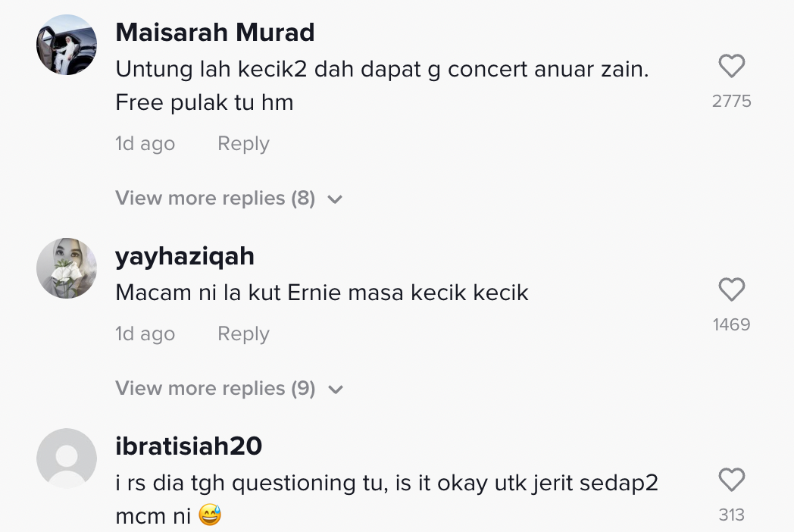Expand 9 more replies under yayhaziqah's comment
This screenshot has height=532, width=794.
214,389
